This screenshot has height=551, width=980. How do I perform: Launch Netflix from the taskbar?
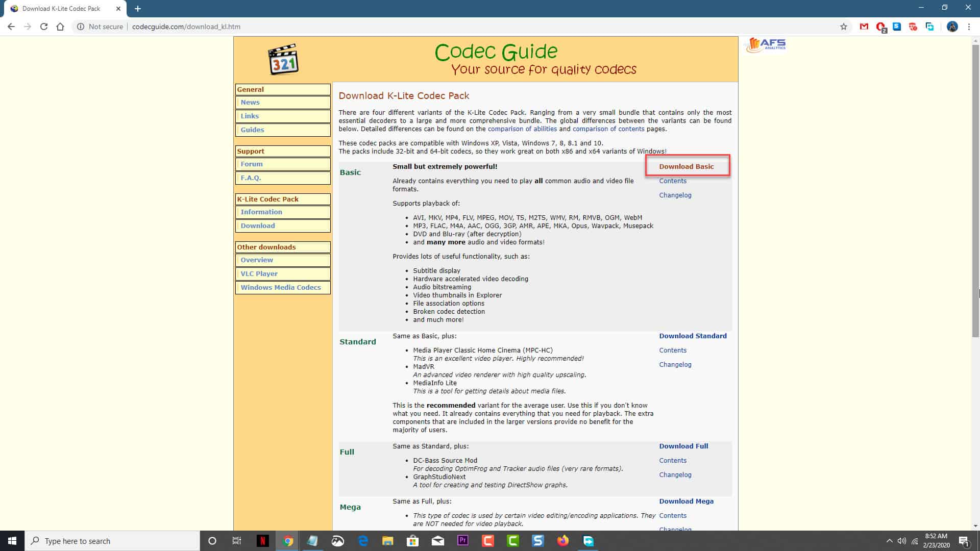tap(262, 541)
